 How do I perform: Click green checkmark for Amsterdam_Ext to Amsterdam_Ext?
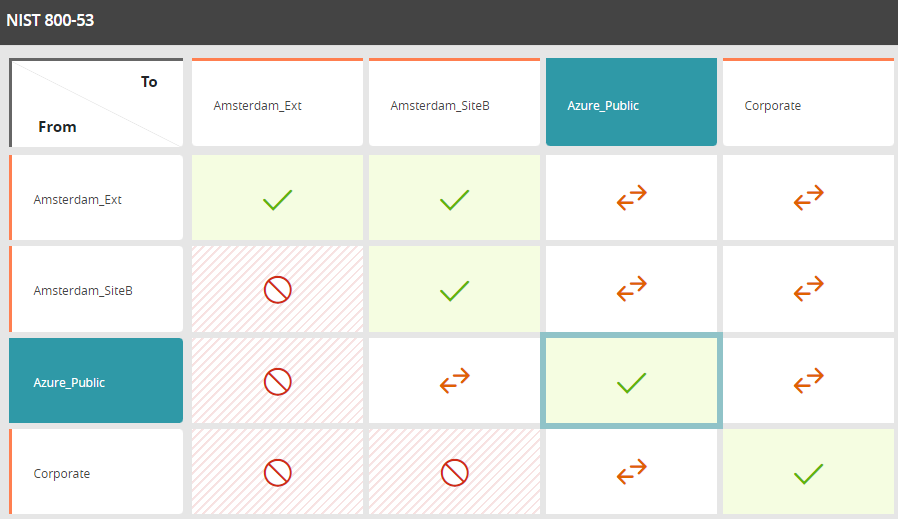277,200
